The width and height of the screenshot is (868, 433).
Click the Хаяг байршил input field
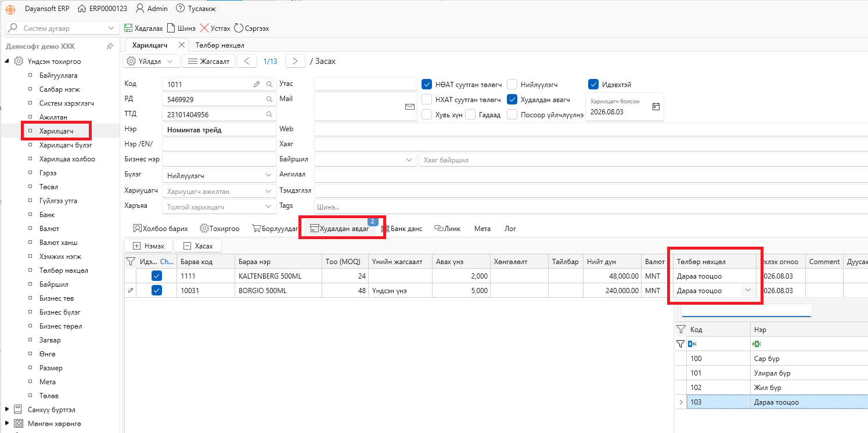pos(643,160)
